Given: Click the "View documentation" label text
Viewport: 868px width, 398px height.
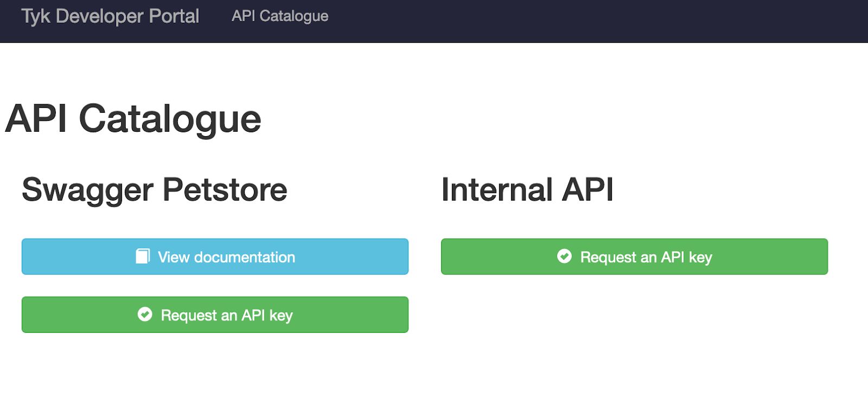Looking at the screenshot, I should (226, 257).
